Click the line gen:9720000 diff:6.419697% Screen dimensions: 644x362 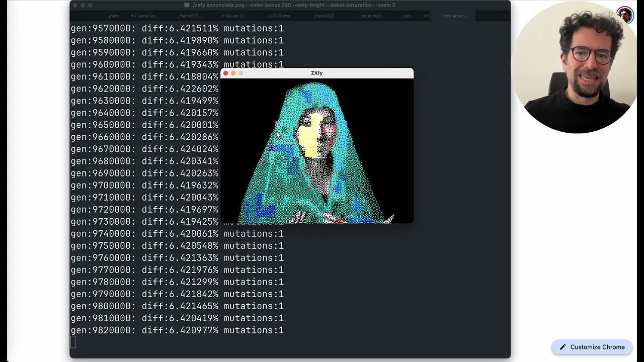[145, 210]
